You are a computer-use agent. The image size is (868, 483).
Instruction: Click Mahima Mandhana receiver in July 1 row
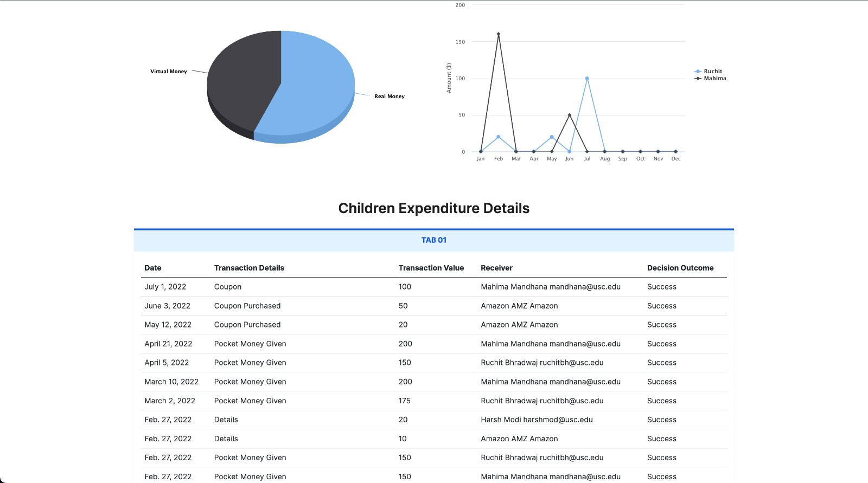(x=551, y=287)
